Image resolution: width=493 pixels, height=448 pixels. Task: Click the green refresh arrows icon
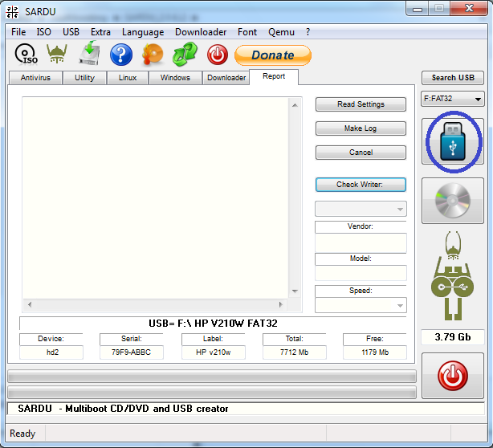[185, 55]
